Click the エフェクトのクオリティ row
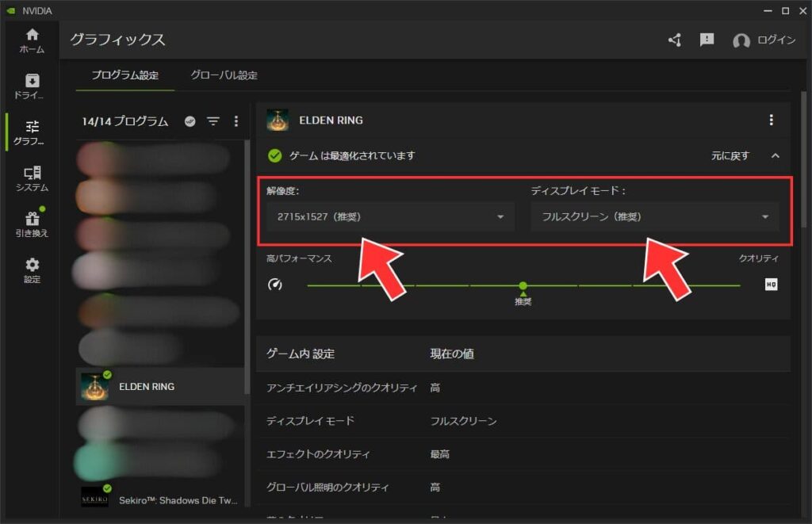This screenshot has height=524, width=812. pyautogui.click(x=523, y=453)
